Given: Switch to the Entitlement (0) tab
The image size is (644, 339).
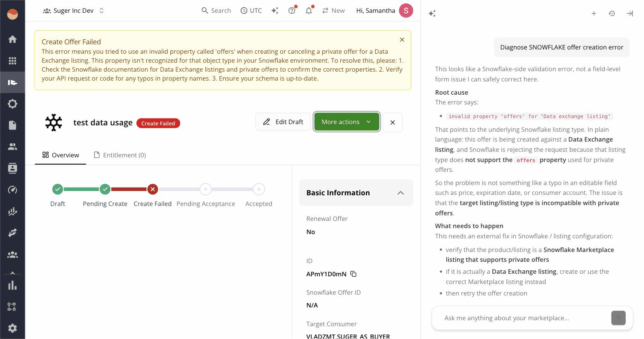Looking at the screenshot, I should pyautogui.click(x=120, y=155).
